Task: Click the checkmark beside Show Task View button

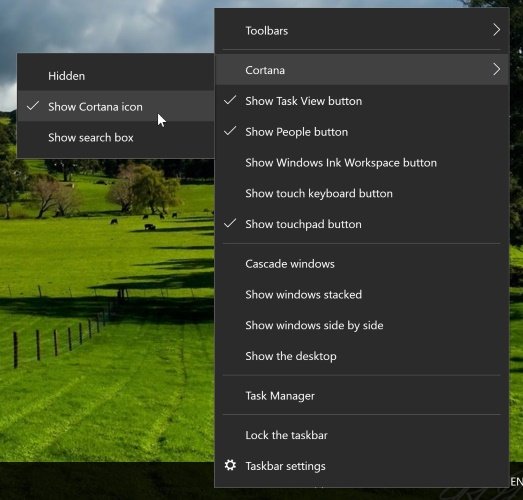Action: click(x=230, y=100)
